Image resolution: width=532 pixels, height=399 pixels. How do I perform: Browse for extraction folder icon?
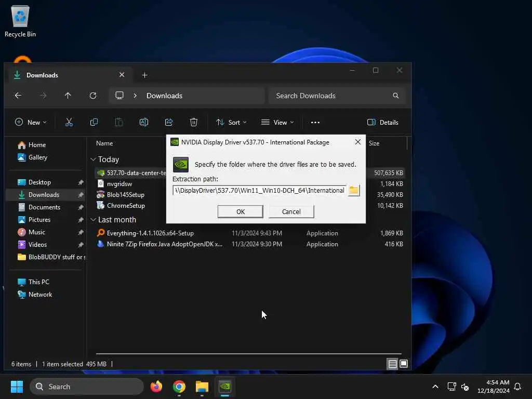(354, 190)
